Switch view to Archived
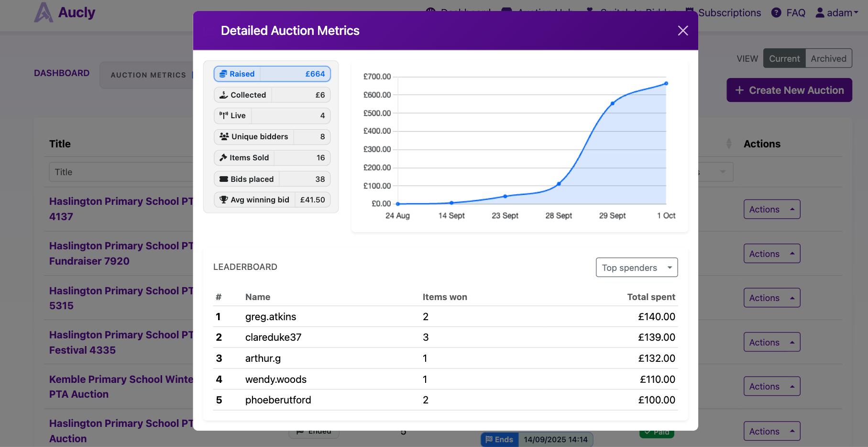This screenshot has width=868, height=447. coord(828,58)
